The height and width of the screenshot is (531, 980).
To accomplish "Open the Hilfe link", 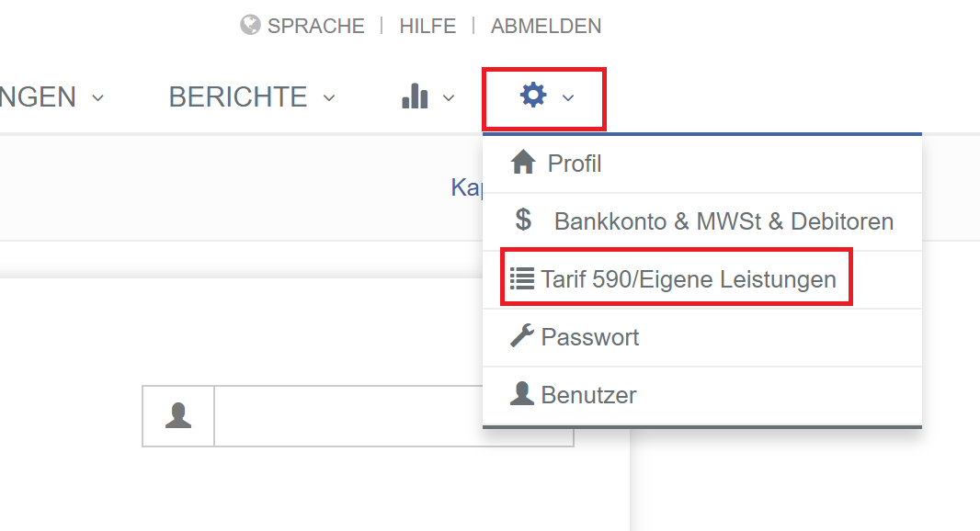I will 427,26.
